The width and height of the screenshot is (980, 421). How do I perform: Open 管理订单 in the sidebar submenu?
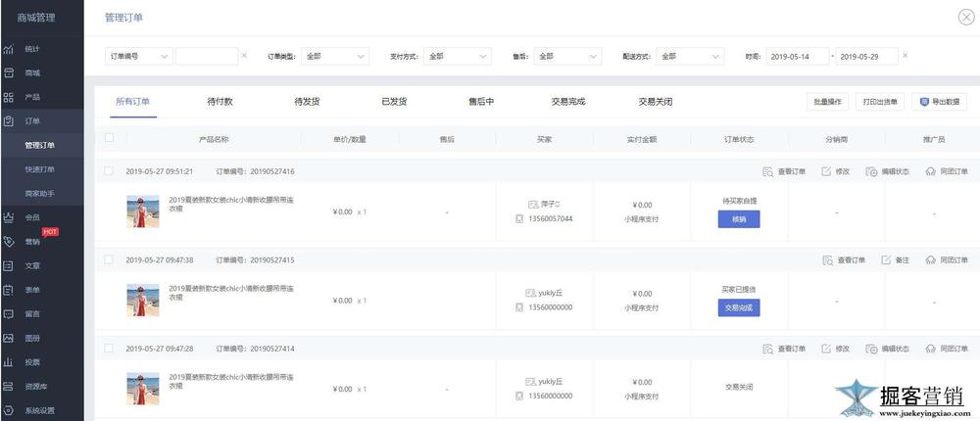pyautogui.click(x=42, y=146)
